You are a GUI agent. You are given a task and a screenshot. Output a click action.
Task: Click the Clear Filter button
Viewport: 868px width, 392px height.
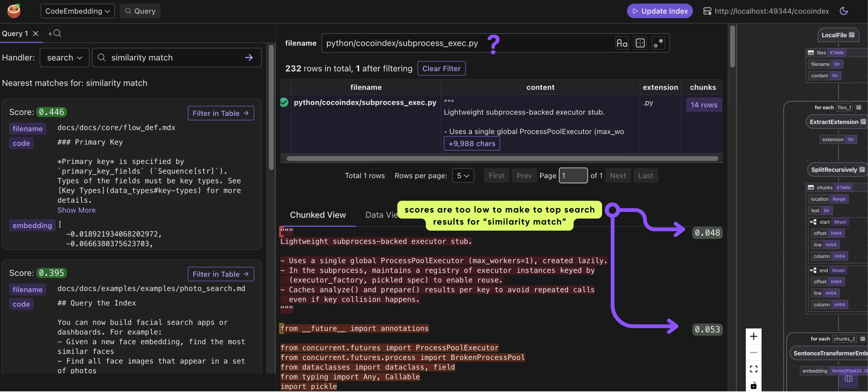441,68
